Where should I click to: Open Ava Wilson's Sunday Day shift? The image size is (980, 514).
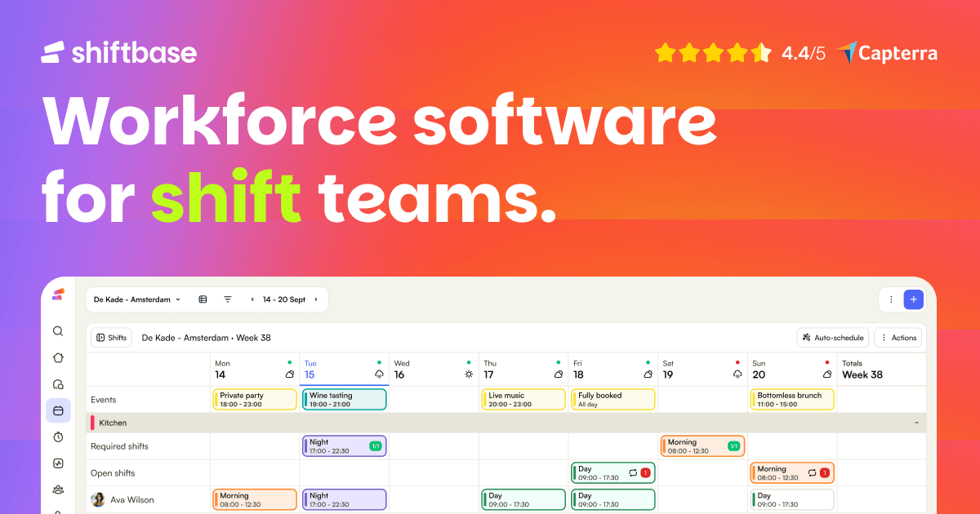tap(793, 499)
